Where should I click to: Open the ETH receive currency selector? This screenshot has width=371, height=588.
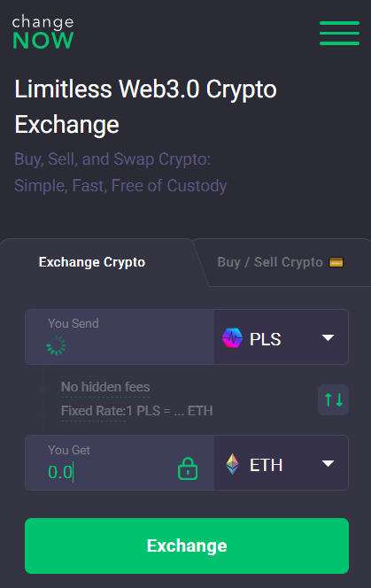pyautogui.click(x=282, y=463)
